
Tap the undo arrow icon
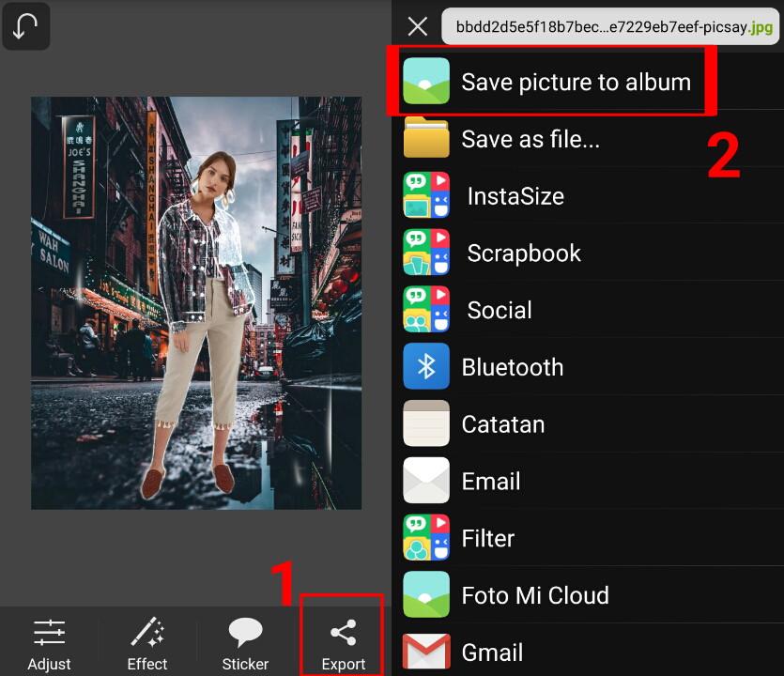[x=25, y=26]
